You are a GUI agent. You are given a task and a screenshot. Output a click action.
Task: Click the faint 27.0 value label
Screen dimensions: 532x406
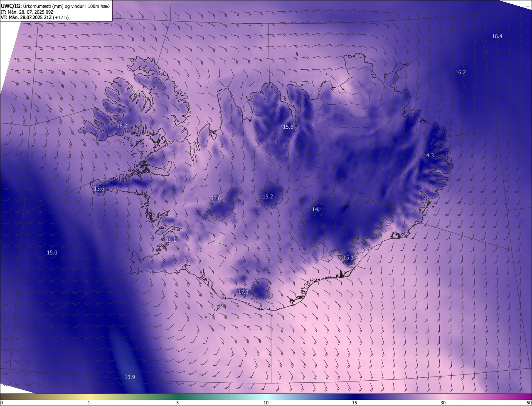tap(61, 62)
